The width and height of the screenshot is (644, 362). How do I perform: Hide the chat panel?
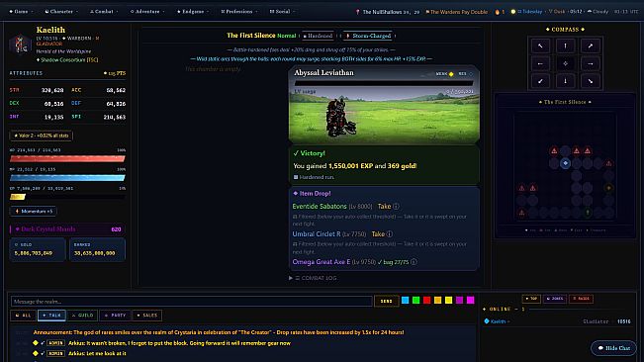[613, 348]
